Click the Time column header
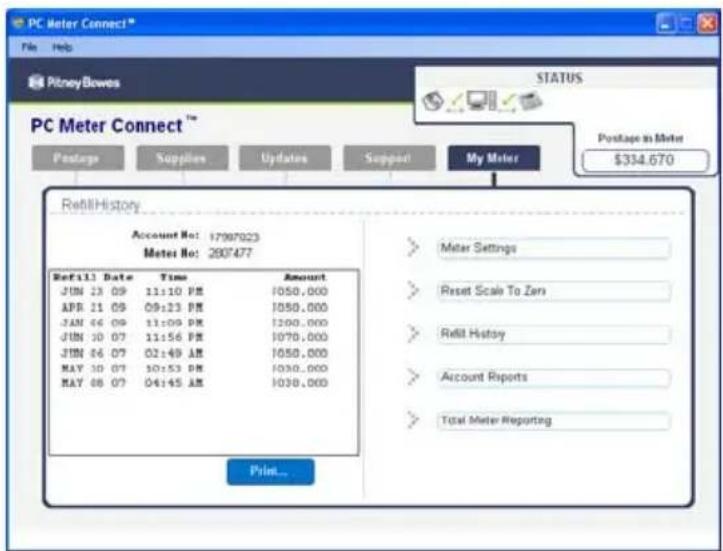This screenshot has height=551, width=723. [173, 277]
